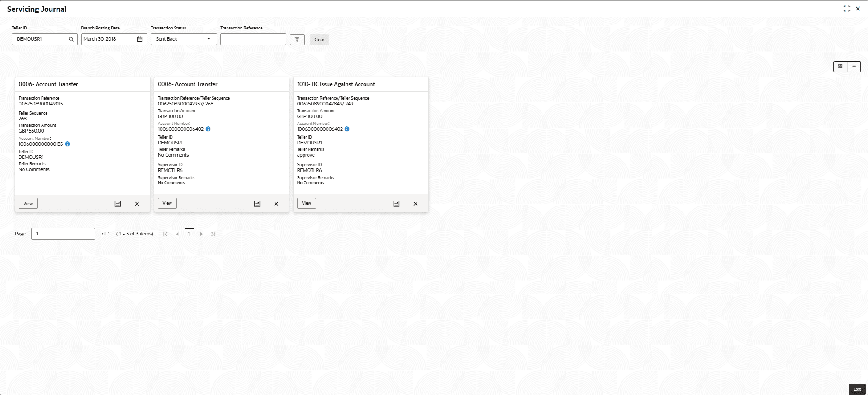The image size is (868, 407).
Task: Show account info for 1006000000000135
Action: (x=67, y=144)
